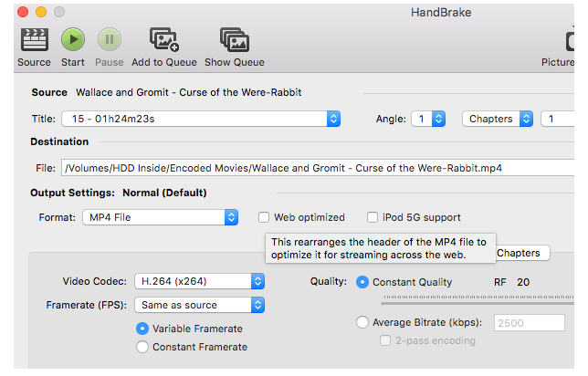Switch to the Chapters tab
This screenshot has height=376, width=588.
519,254
